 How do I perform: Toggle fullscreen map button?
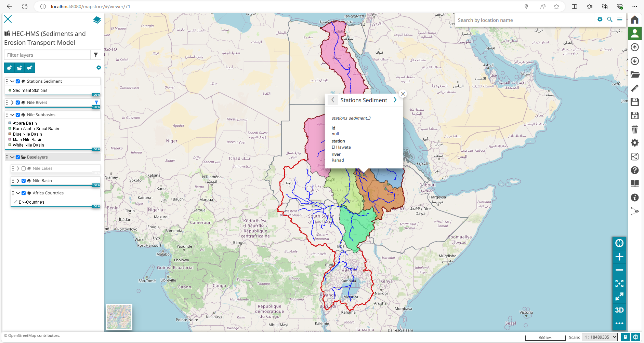619,297
